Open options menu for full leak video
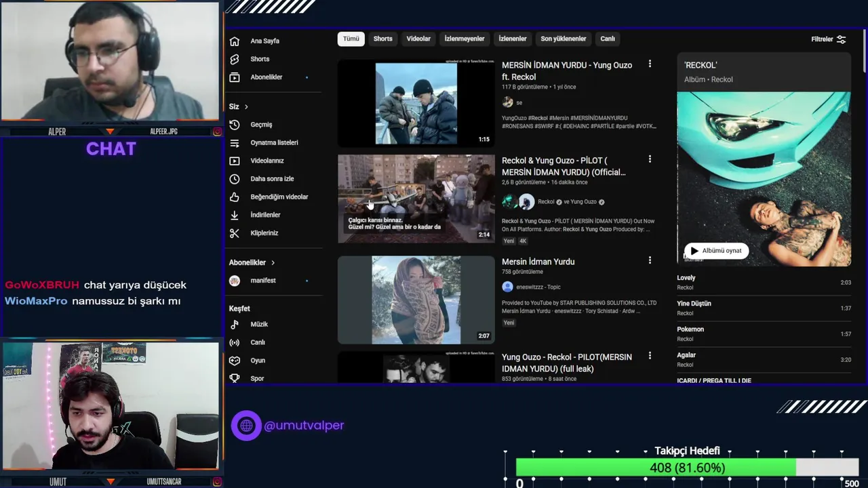Image resolution: width=868 pixels, height=488 pixels. coord(650,356)
